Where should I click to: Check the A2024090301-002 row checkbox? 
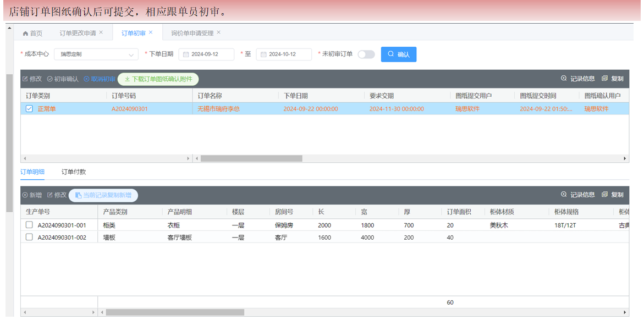click(x=29, y=237)
